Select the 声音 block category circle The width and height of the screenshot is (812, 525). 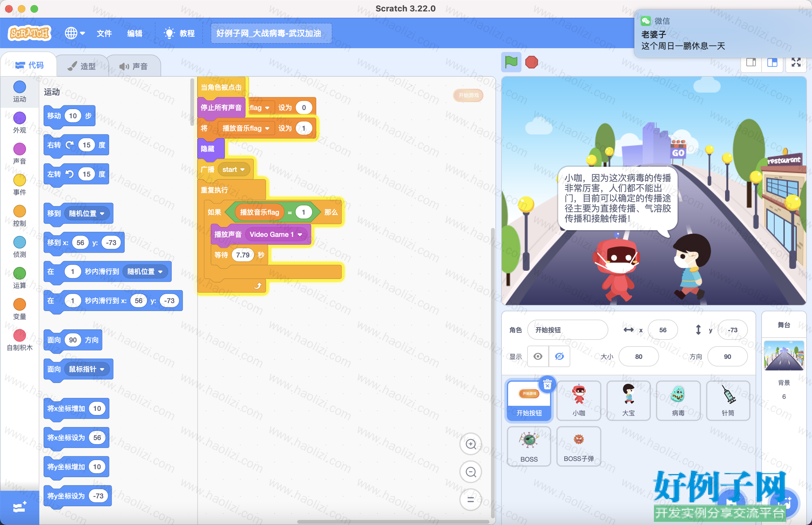19,149
